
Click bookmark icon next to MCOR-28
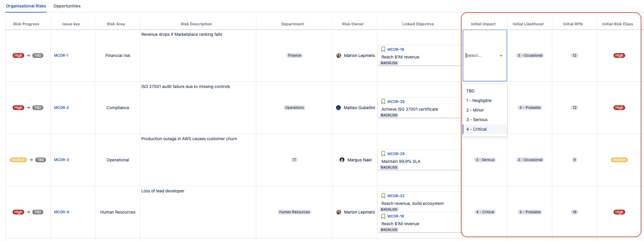pos(383,101)
